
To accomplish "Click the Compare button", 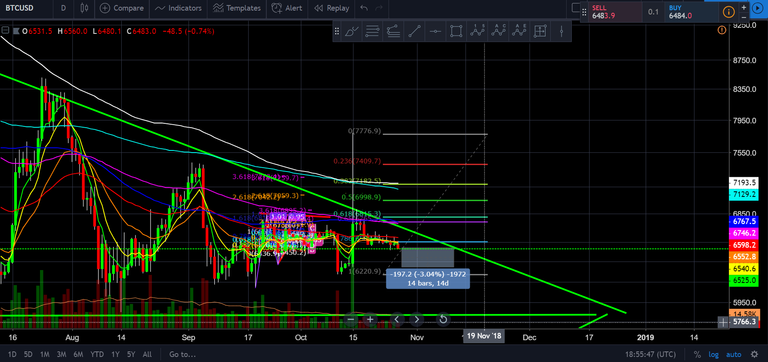I will pos(122,8).
